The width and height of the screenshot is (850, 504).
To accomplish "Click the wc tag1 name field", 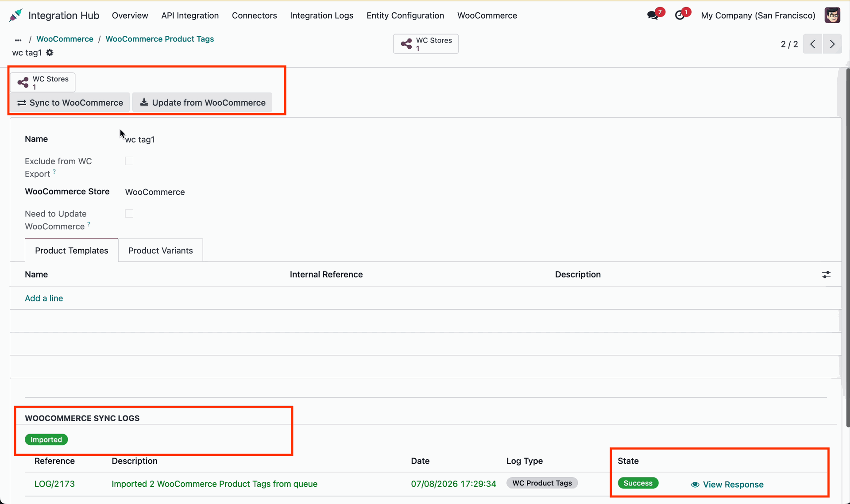I will click(x=140, y=139).
